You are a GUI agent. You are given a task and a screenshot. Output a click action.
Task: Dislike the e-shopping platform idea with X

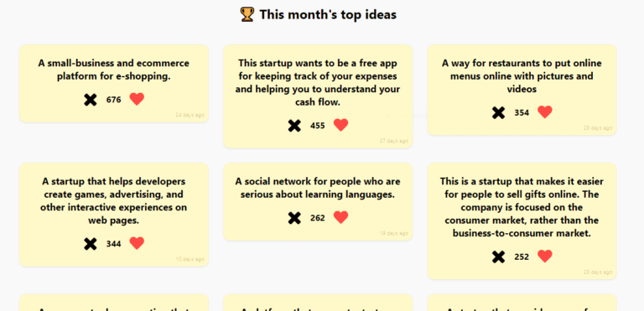91,100
